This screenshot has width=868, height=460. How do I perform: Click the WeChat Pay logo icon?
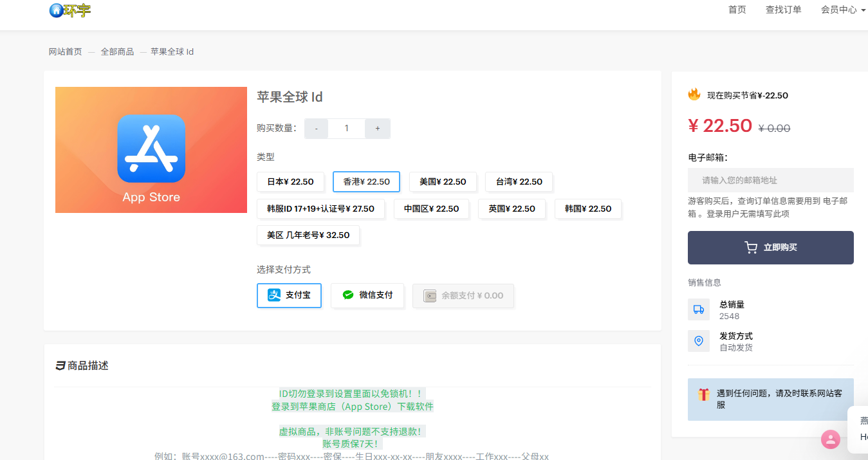coord(348,295)
